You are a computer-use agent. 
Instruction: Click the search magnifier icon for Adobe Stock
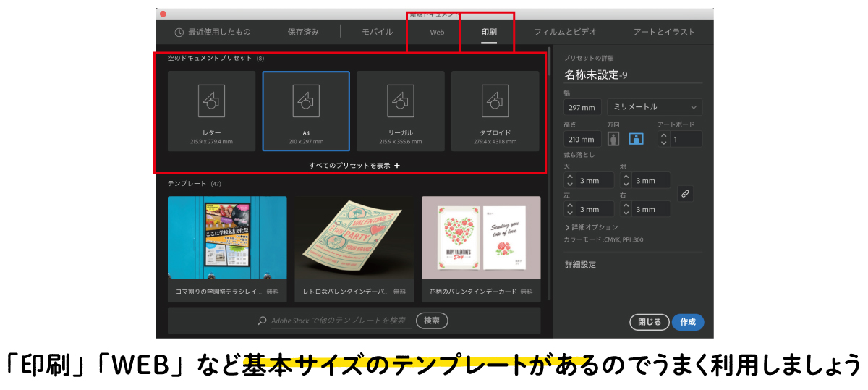click(x=262, y=321)
